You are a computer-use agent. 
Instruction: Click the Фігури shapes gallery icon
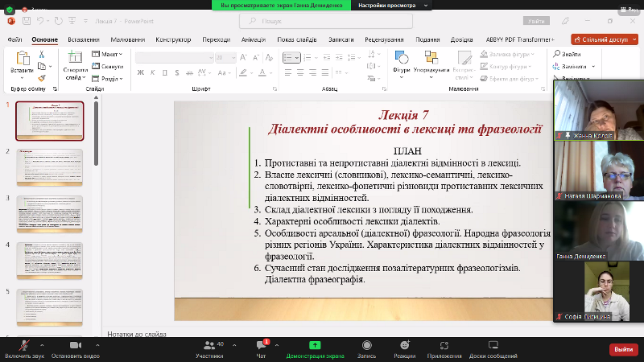[x=402, y=58]
